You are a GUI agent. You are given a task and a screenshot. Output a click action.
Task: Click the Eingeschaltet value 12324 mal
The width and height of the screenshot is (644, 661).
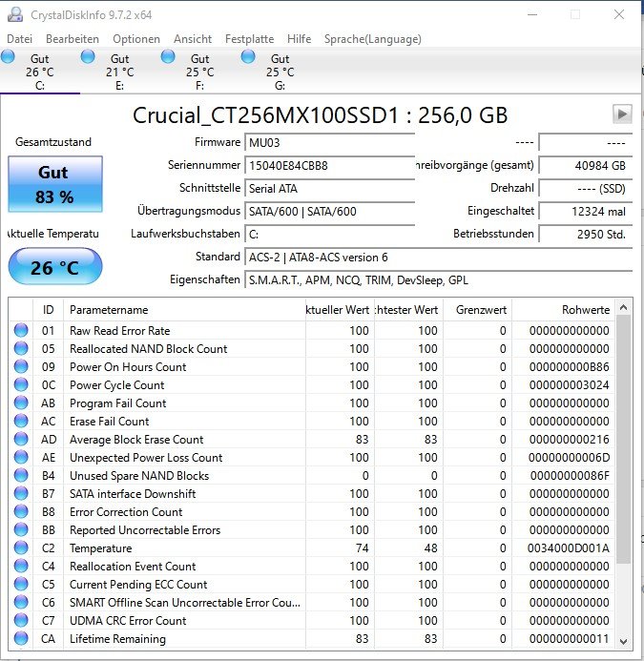(x=586, y=211)
